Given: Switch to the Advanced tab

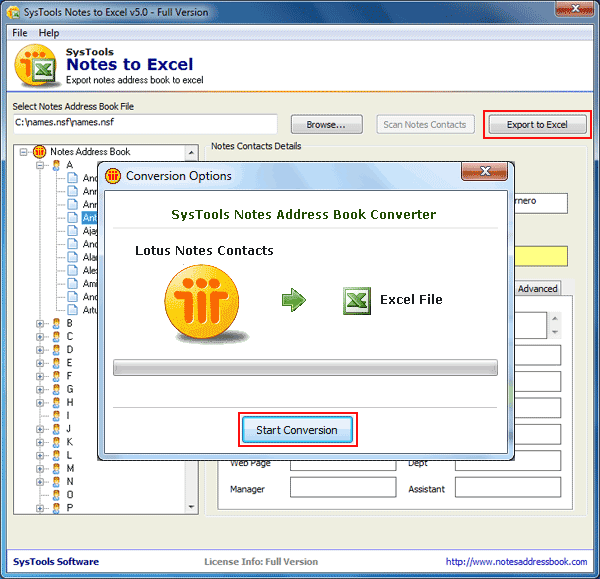Looking at the screenshot, I should point(537,289).
